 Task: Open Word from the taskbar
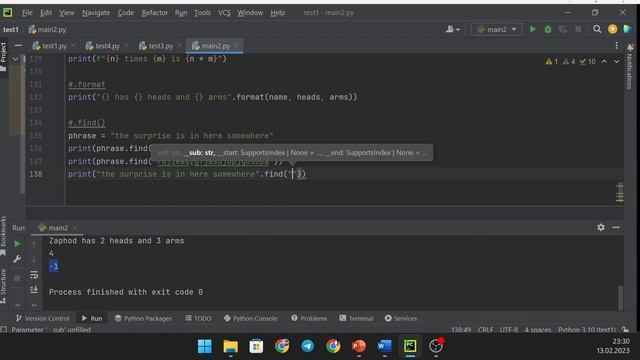pos(384,346)
